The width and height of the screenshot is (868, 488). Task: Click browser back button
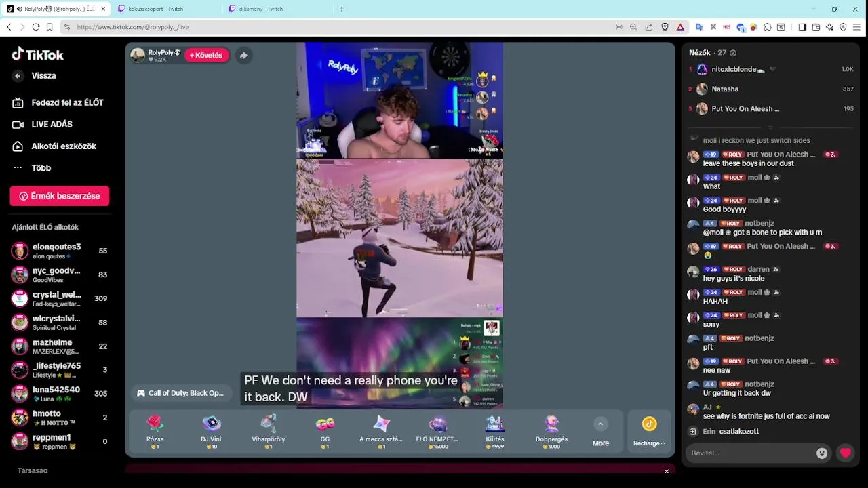(x=9, y=27)
